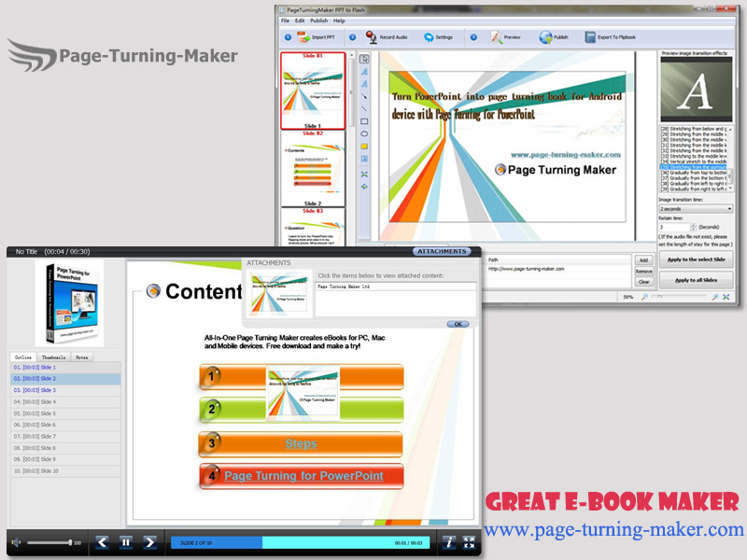Click the step 1 circle icon beside Import PPT
Image resolution: width=747 pixels, height=560 pixels.
288,37
